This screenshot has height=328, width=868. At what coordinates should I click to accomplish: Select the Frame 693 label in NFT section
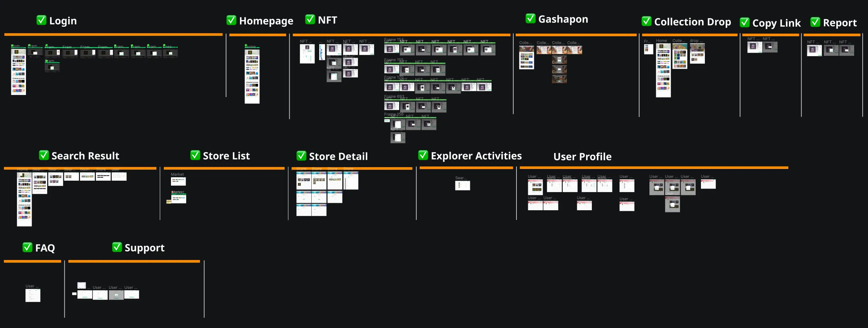(394, 96)
